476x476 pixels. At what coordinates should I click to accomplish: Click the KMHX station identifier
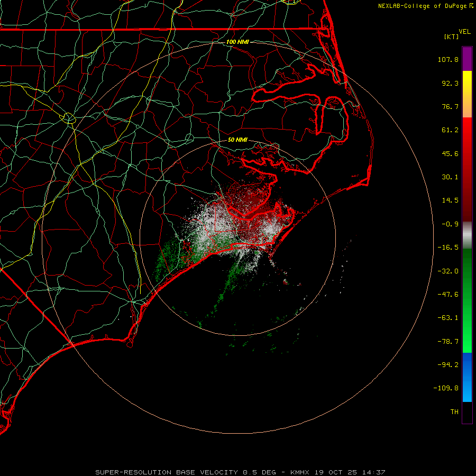coord(300,472)
